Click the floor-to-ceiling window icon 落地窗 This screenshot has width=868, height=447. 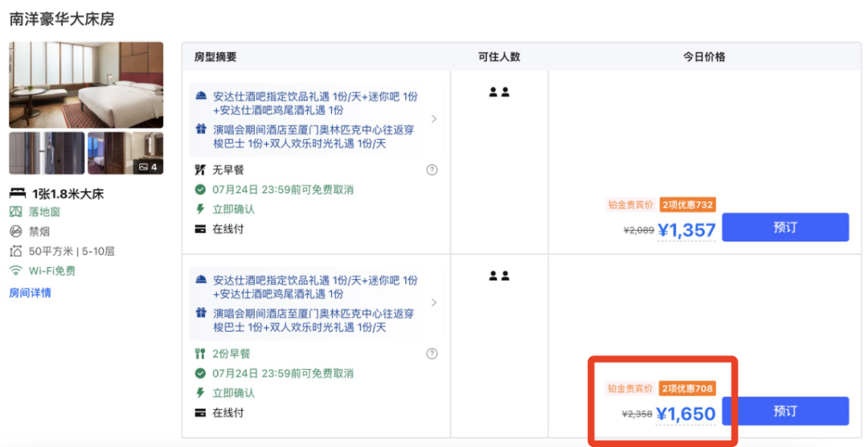tap(16, 211)
